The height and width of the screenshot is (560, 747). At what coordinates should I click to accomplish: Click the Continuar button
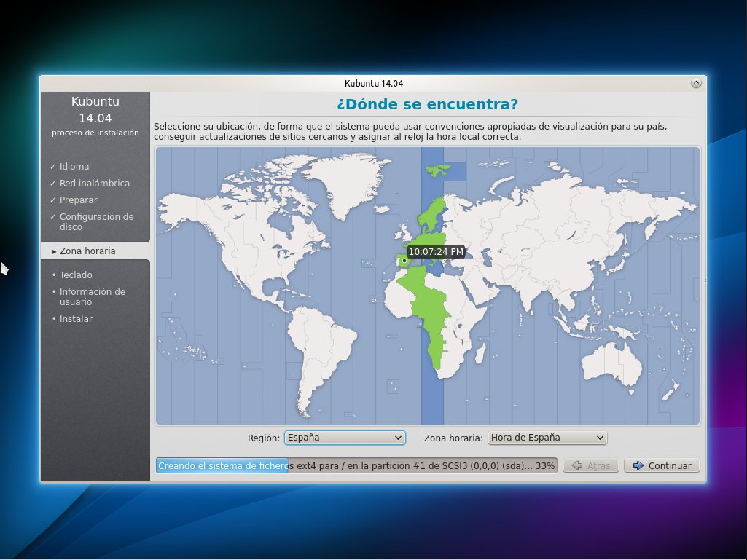(x=662, y=465)
